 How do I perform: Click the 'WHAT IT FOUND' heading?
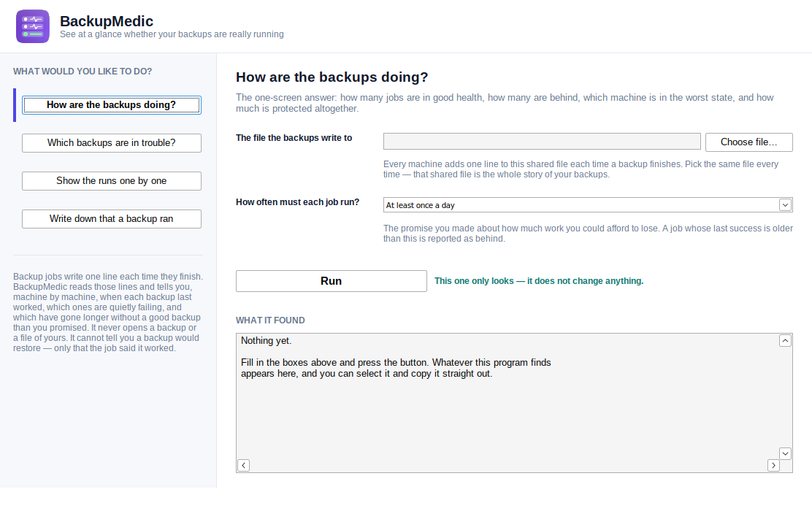pyautogui.click(x=270, y=320)
